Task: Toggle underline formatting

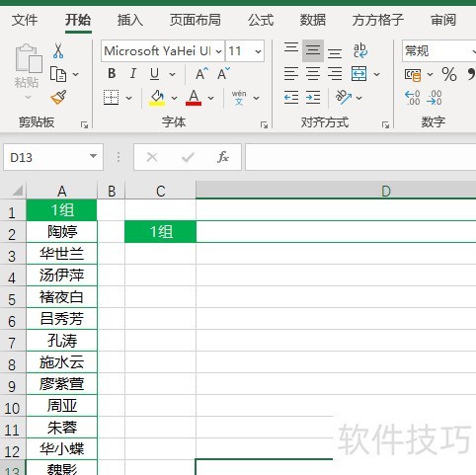Action: pyautogui.click(x=154, y=74)
